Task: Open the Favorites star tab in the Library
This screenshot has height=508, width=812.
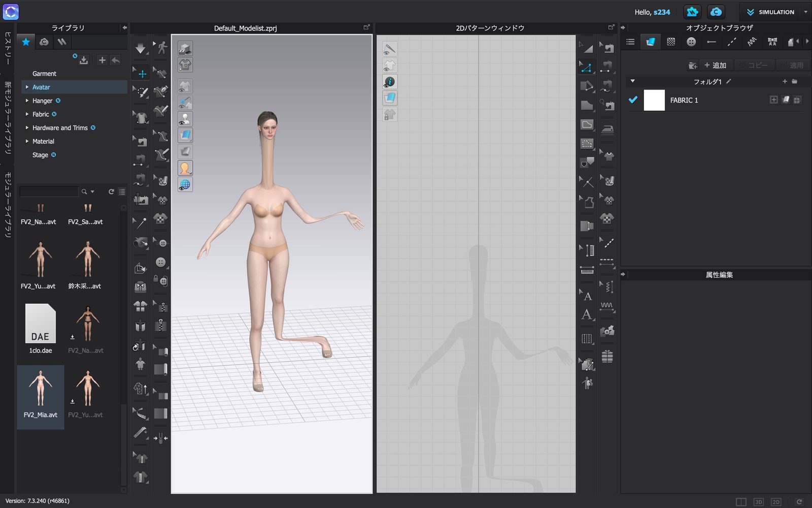Action: [26, 42]
